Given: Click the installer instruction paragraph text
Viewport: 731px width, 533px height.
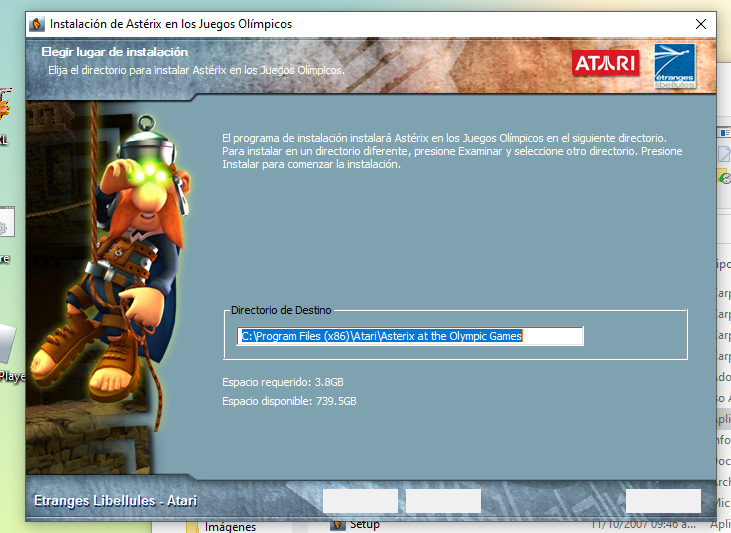Looking at the screenshot, I should click(x=452, y=151).
